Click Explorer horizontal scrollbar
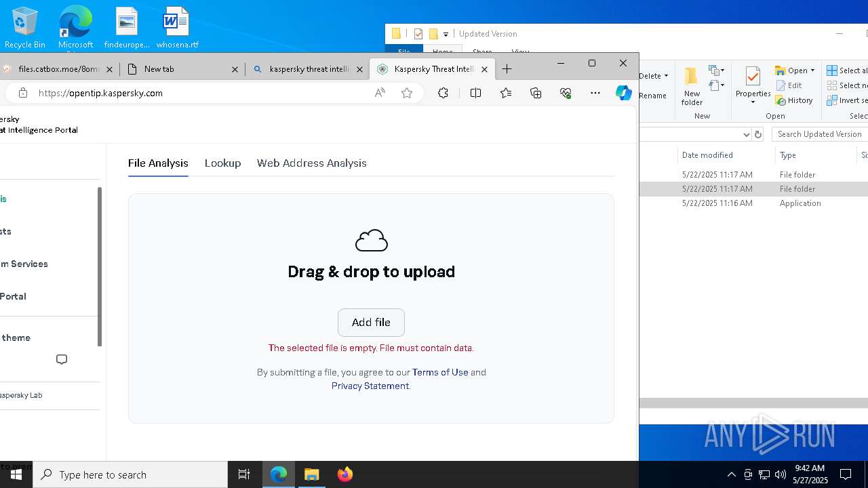 (x=753, y=403)
